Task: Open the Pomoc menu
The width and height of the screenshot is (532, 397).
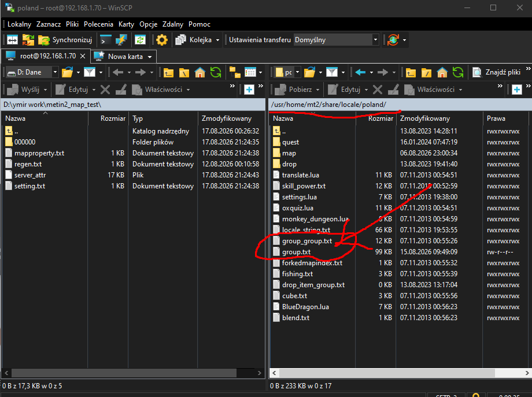Action: tap(199, 24)
